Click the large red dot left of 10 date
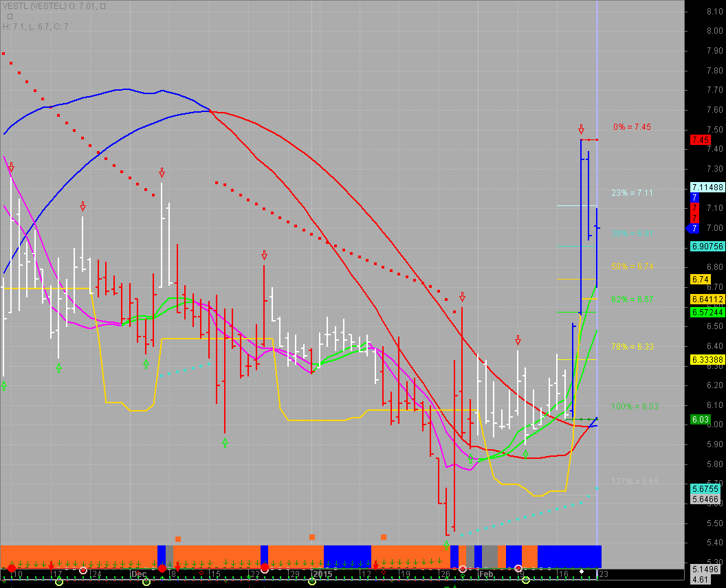Screen dimensions: 726x588 (11, 569)
